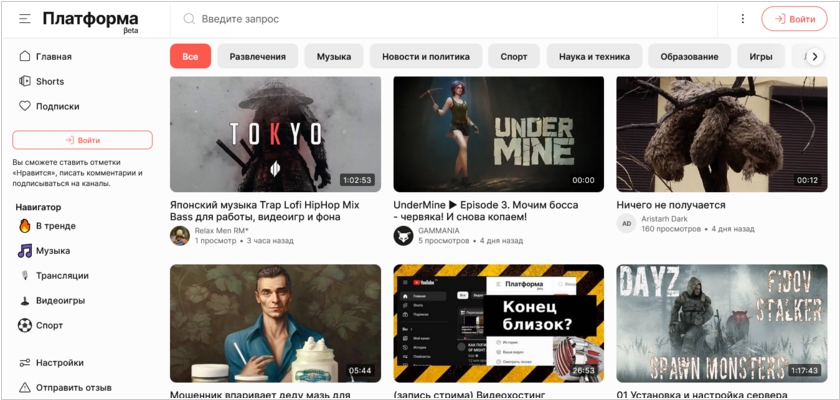The image size is (840, 400).
Task: Click the search magnifier icon
Action: click(189, 19)
